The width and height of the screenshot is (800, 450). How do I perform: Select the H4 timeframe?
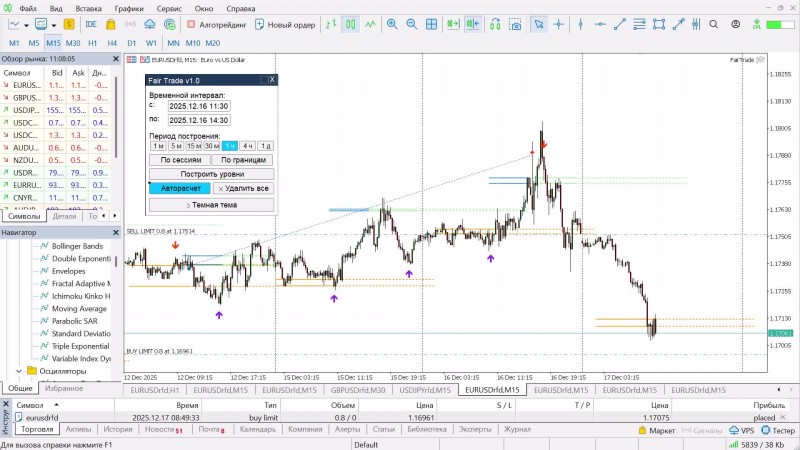click(x=112, y=43)
